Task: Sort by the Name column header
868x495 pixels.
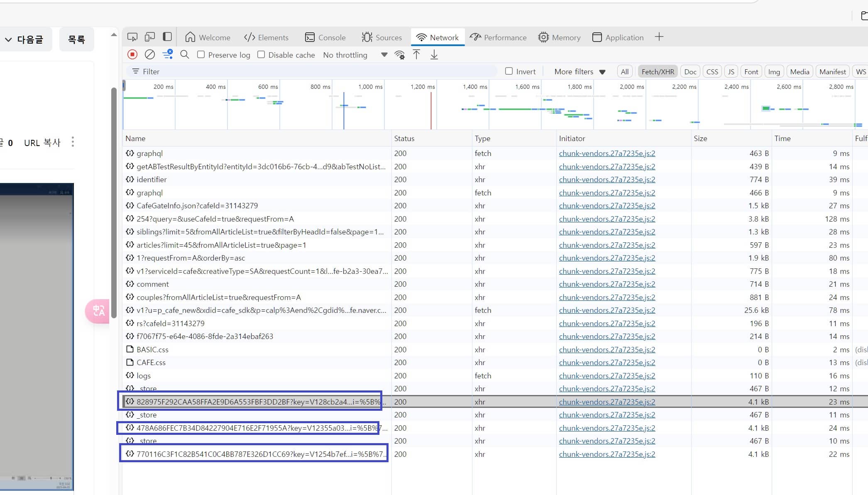Action: [x=257, y=139]
